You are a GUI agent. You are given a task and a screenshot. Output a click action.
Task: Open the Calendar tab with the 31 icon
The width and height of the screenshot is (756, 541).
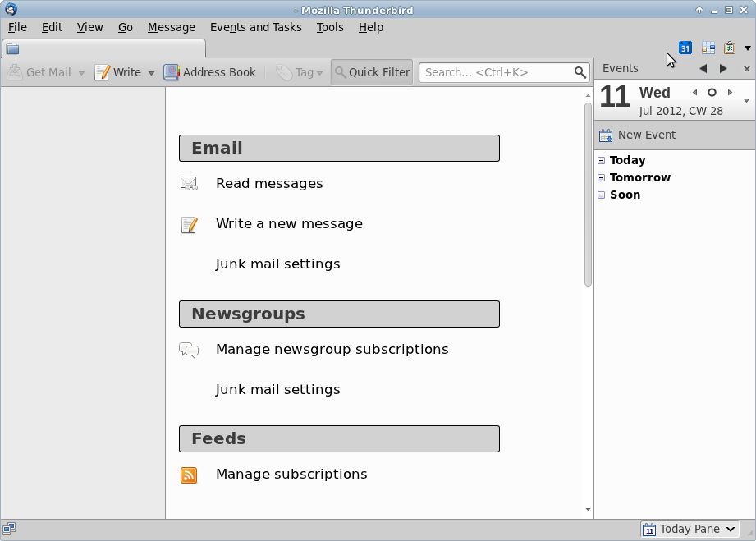pyautogui.click(x=685, y=48)
